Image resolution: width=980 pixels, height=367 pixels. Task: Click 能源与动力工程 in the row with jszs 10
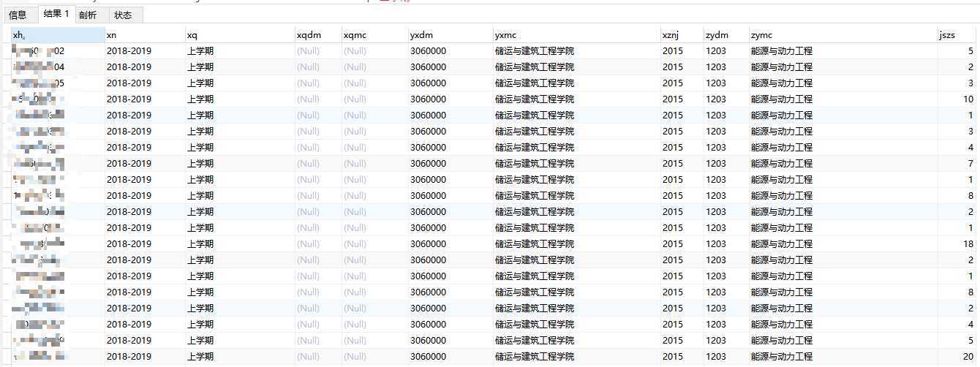[x=782, y=99]
